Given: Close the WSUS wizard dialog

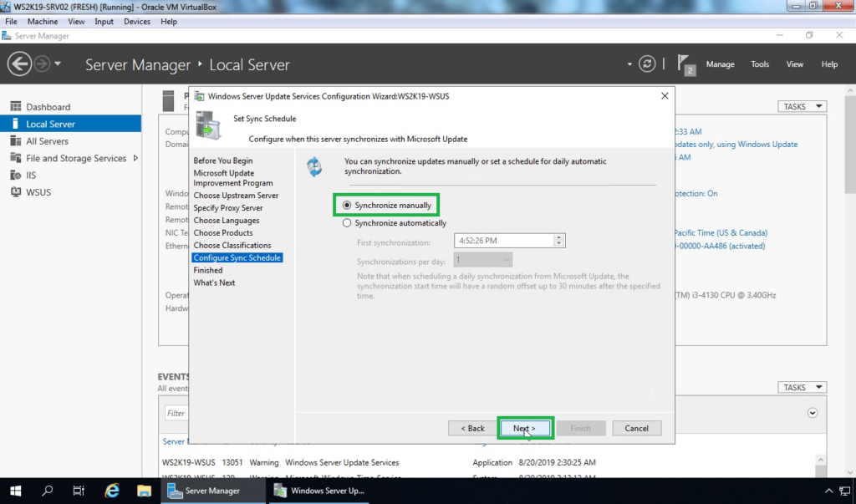Looking at the screenshot, I should pos(665,96).
